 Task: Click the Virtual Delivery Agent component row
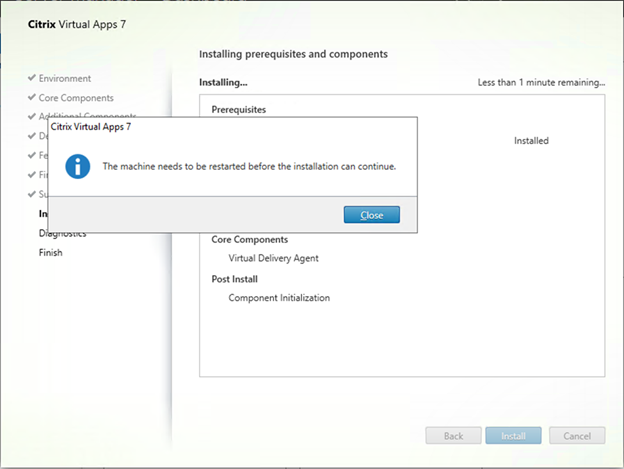click(x=273, y=258)
